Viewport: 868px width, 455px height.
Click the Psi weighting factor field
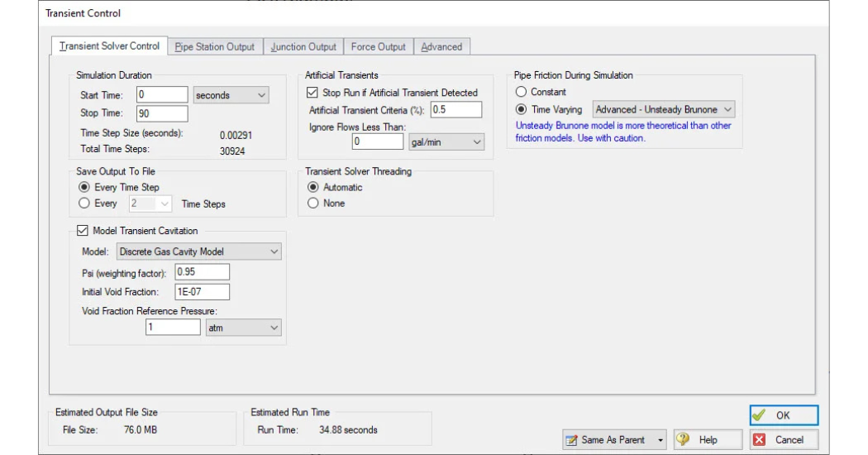[x=202, y=272]
